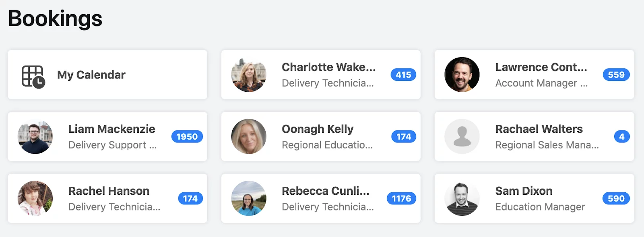Select Oonagh Kelly's avatar picture
The image size is (644, 237).
249,136
